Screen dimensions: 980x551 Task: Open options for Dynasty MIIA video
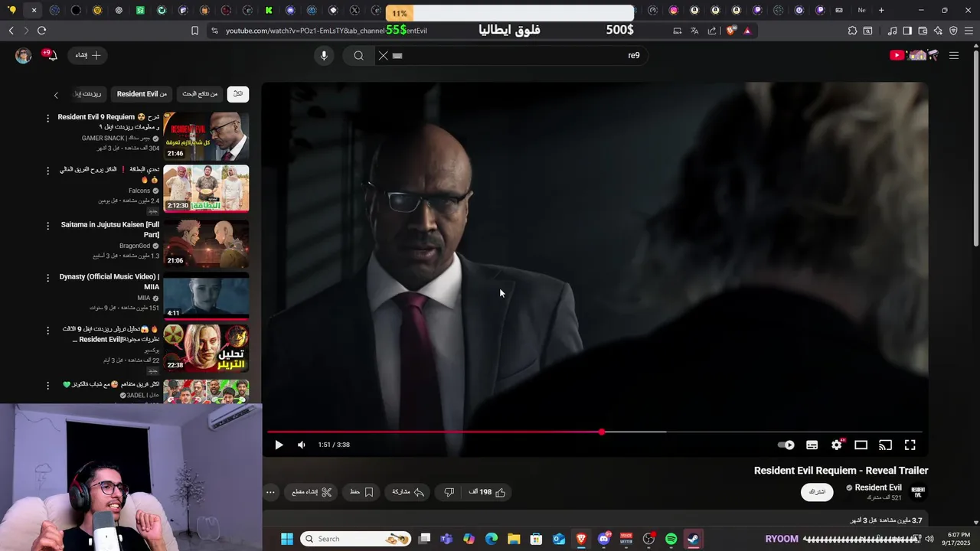click(47, 278)
